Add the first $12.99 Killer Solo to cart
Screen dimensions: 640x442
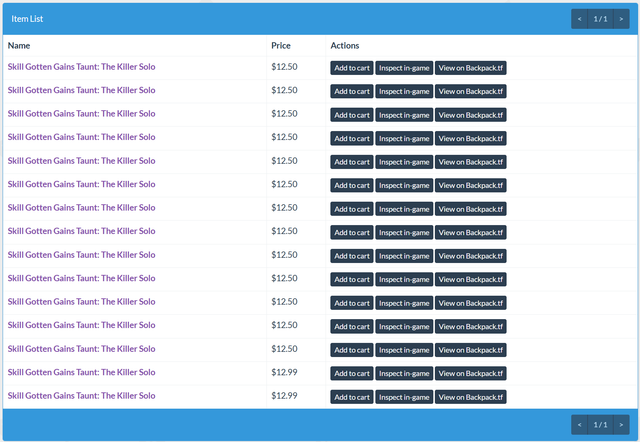352,373
